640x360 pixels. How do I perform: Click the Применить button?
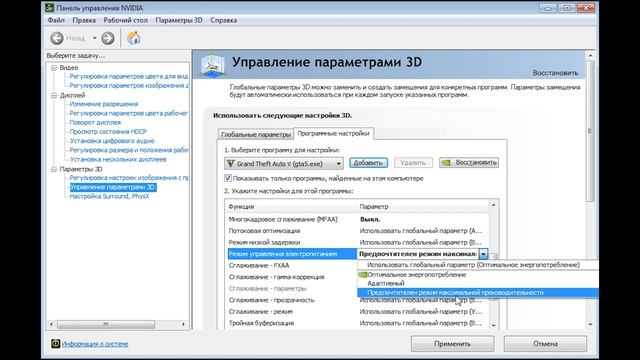(x=452, y=344)
